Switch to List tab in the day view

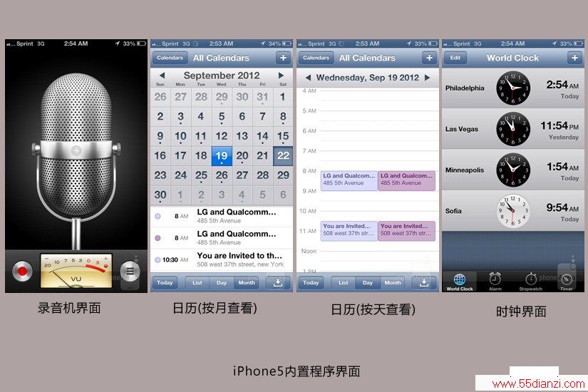pyautogui.click(x=344, y=282)
